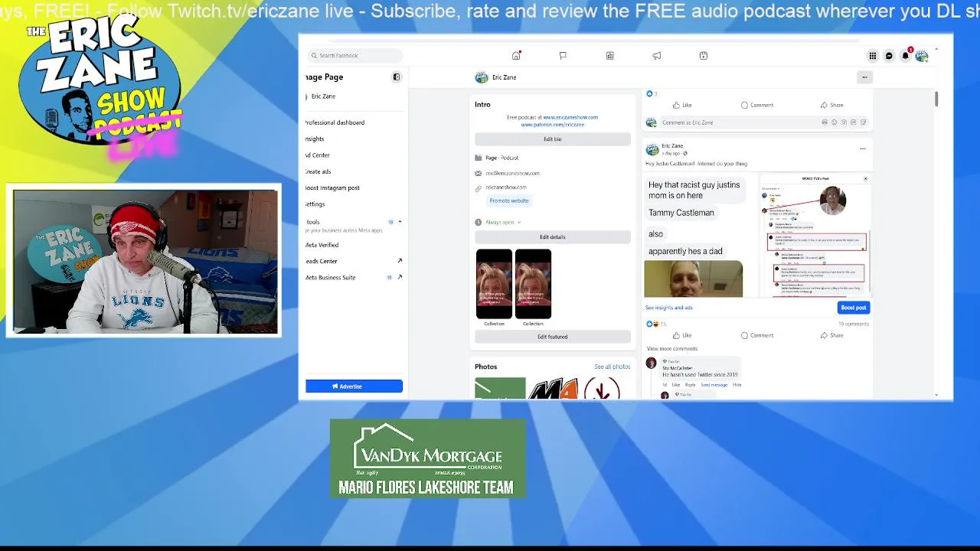Like the post above the comment box

681,105
